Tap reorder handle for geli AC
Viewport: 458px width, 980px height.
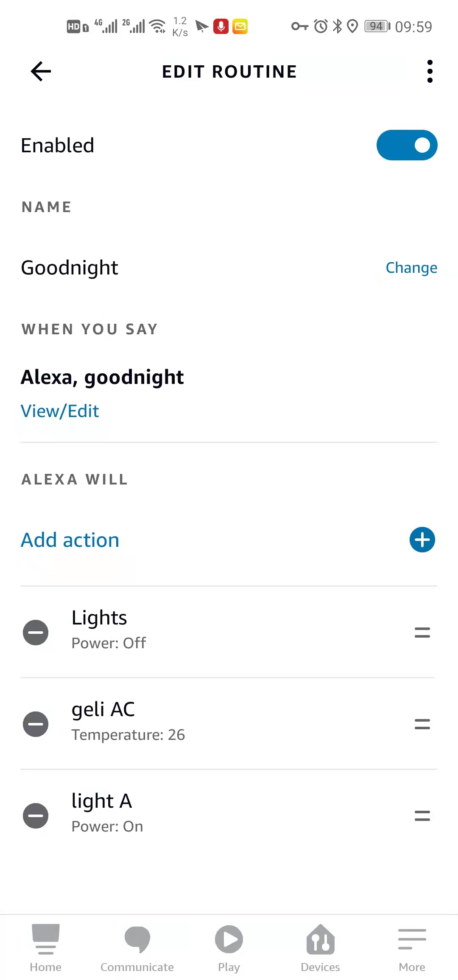pyautogui.click(x=422, y=724)
